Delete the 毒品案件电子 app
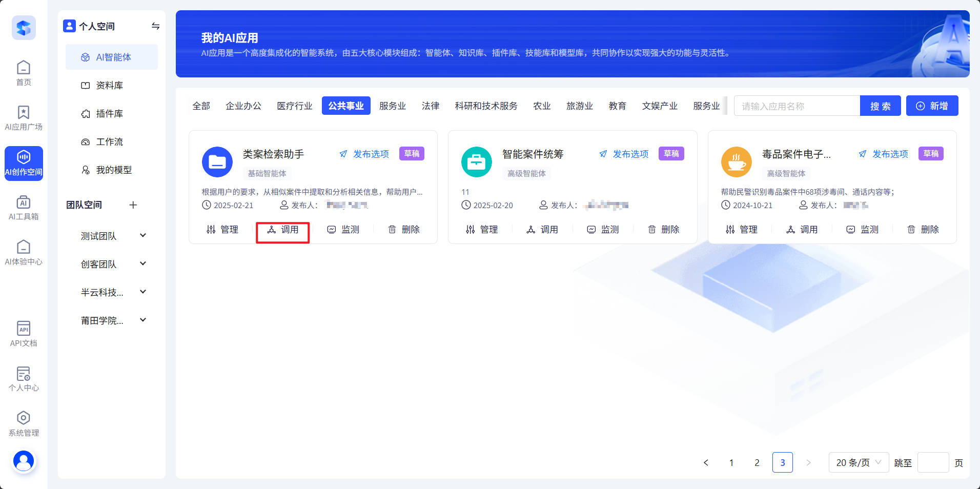 [x=923, y=230]
